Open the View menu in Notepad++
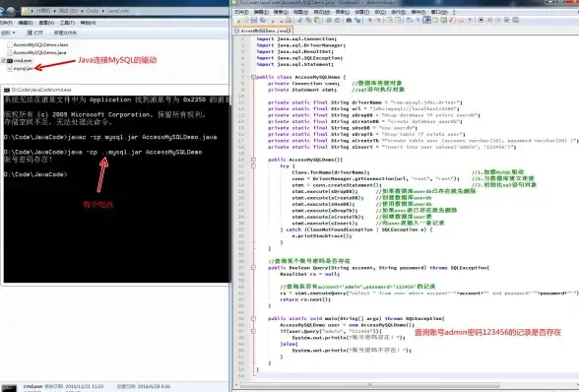The height and width of the screenshot is (392, 579). click(x=300, y=12)
